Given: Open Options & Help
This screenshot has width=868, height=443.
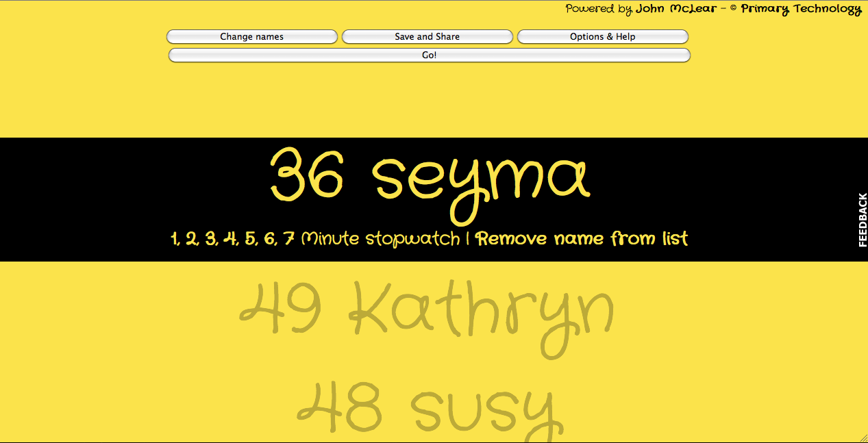Looking at the screenshot, I should [602, 37].
